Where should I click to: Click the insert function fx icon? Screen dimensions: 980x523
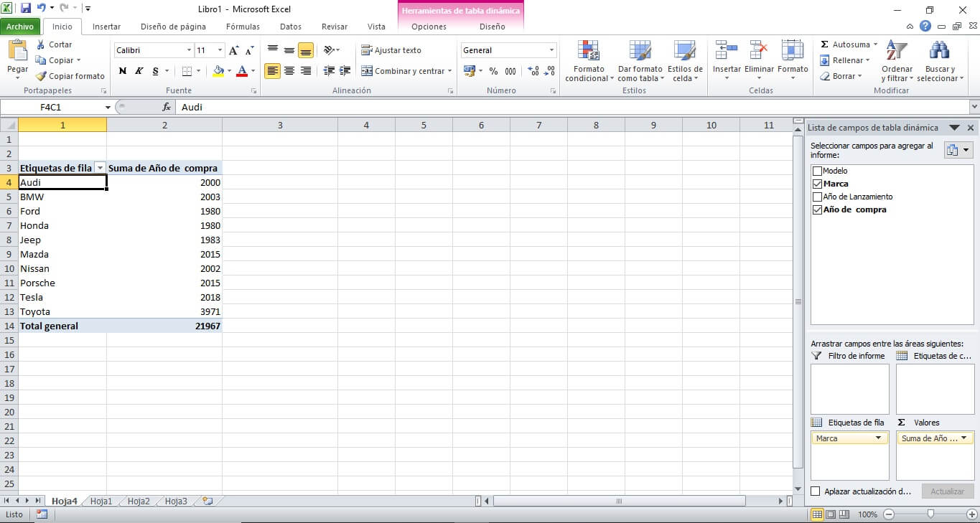pyautogui.click(x=167, y=107)
